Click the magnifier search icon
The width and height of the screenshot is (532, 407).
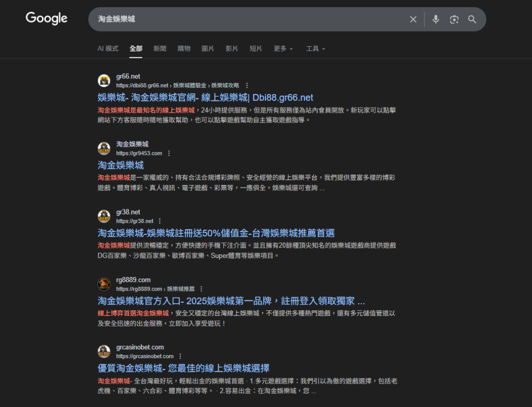point(472,19)
